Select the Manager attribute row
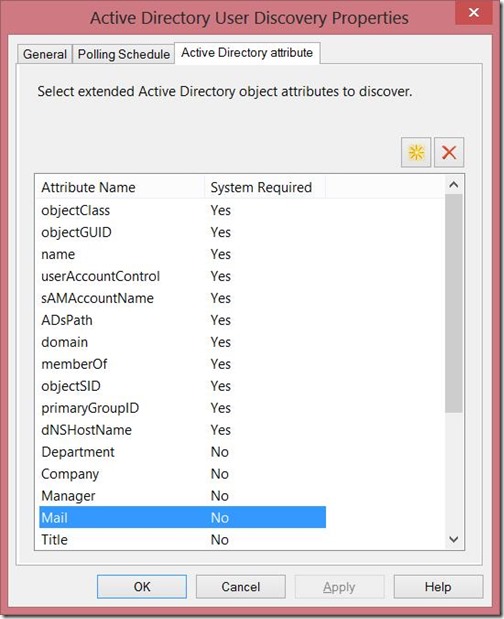 (182, 496)
